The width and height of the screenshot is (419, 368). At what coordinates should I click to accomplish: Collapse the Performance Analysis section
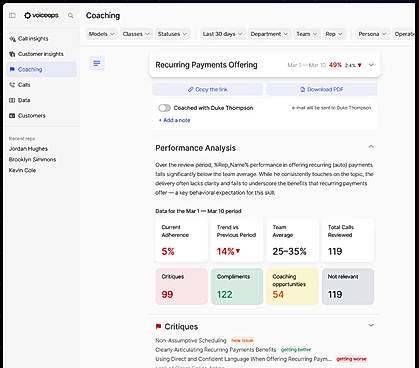tap(371, 147)
